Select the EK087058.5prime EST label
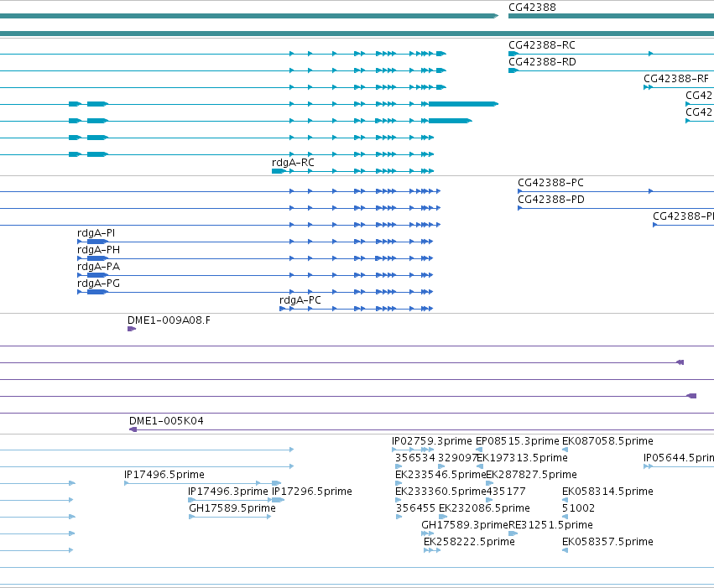This screenshot has width=714, height=588. tap(607, 441)
